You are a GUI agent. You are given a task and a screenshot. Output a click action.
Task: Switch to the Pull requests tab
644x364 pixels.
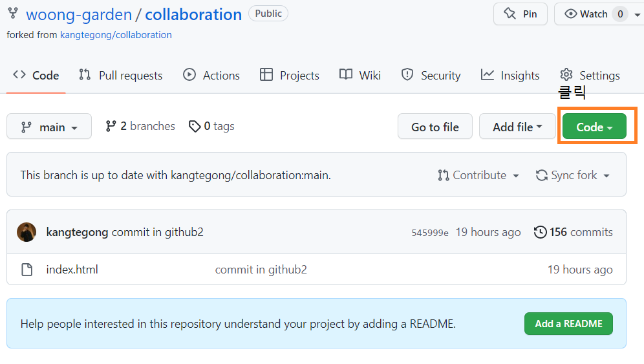pyautogui.click(x=121, y=75)
